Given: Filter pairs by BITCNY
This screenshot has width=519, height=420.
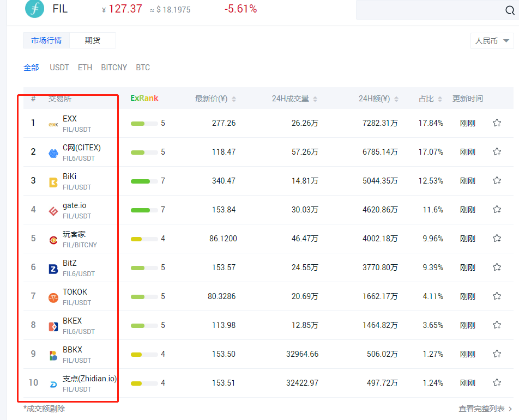Looking at the screenshot, I should point(114,68).
